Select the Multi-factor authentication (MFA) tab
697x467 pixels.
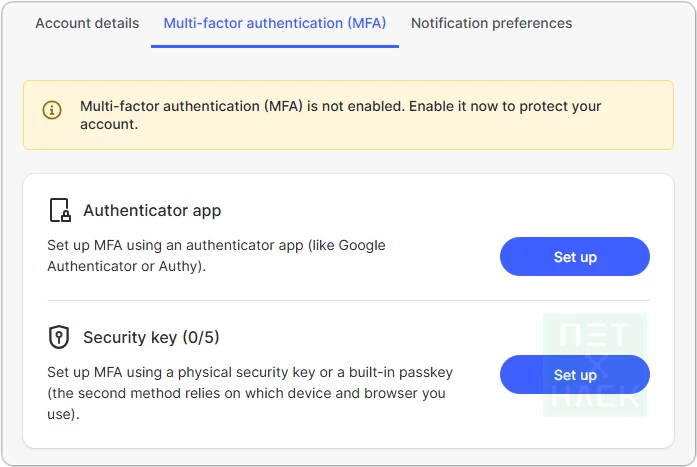pos(274,23)
